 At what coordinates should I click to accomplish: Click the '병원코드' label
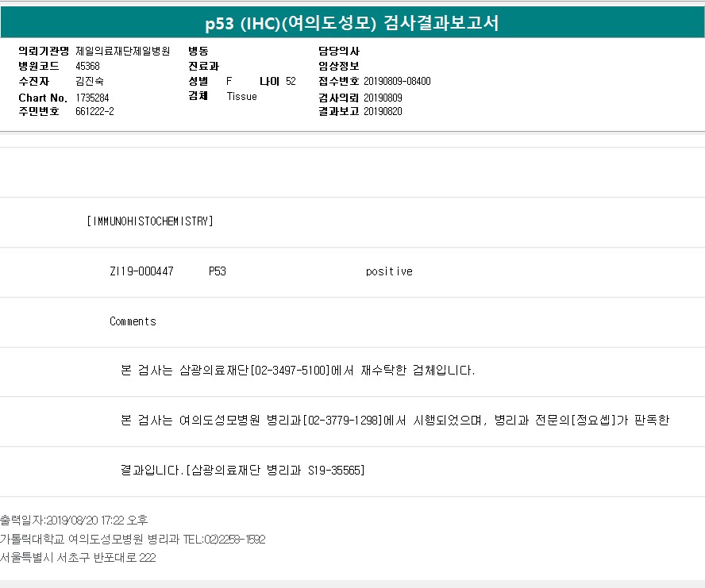click(39, 66)
